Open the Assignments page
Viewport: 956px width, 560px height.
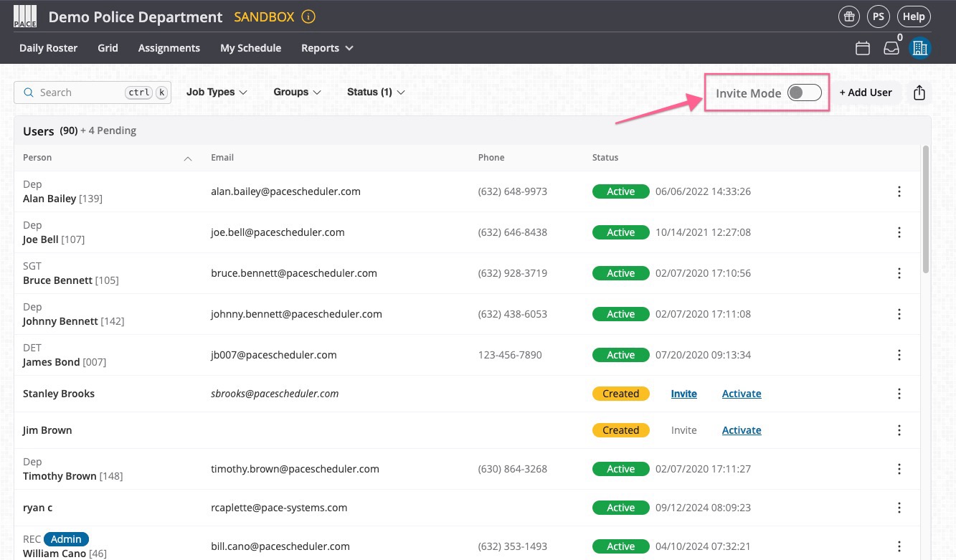pos(169,48)
